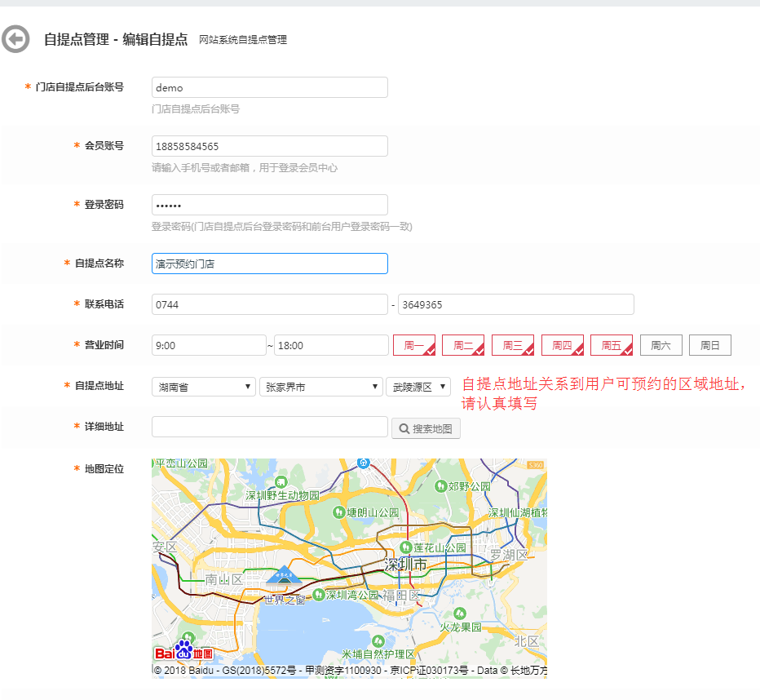
Task: Toggle 周一 business day off
Action: (x=414, y=345)
